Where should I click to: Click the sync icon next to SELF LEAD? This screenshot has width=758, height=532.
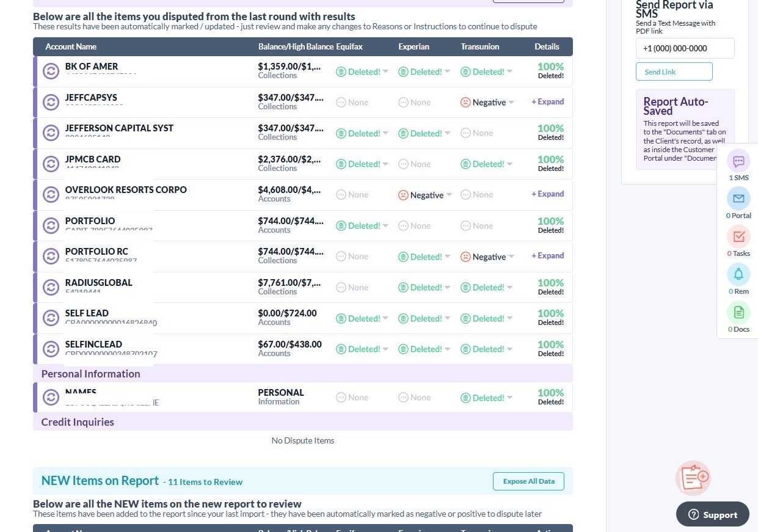(51, 318)
